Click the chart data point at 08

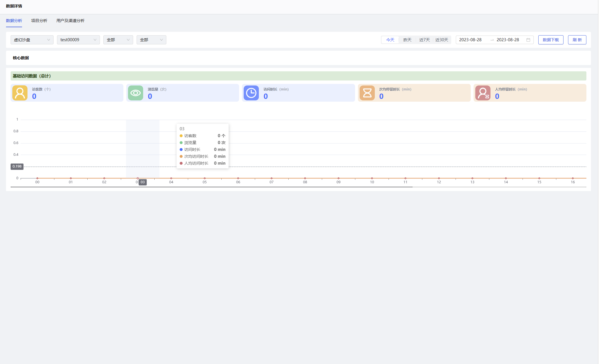point(305,178)
